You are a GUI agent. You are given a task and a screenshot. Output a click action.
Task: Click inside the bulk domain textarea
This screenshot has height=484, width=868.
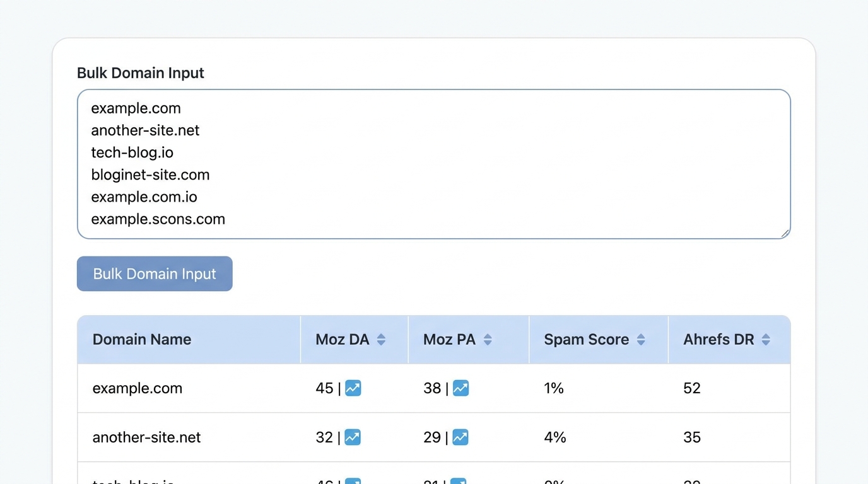click(434, 164)
